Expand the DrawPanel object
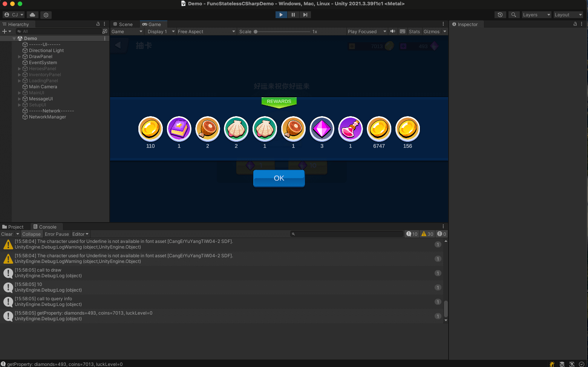588x367 pixels. tap(20, 57)
